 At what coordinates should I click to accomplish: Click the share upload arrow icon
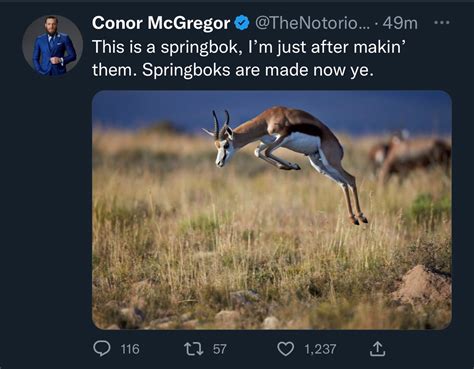pyautogui.click(x=377, y=349)
